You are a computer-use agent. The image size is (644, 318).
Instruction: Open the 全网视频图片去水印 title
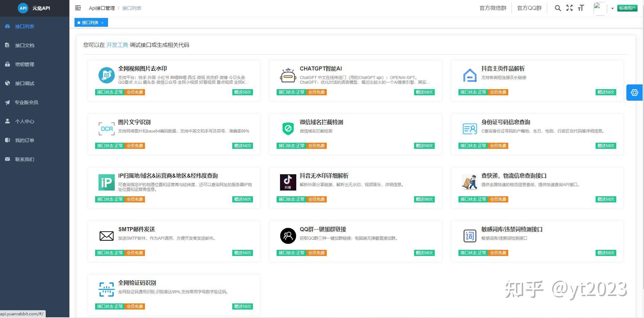coord(143,69)
